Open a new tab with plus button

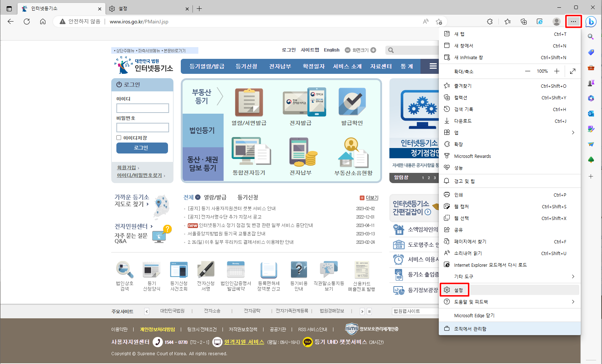(199, 8)
